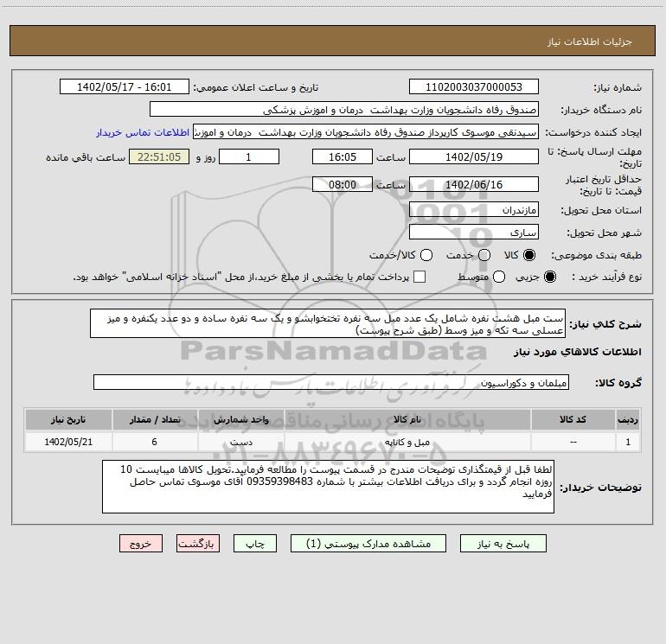Click the تعداد / مقدار column header
This screenshot has height=644, width=666.
click(155, 419)
